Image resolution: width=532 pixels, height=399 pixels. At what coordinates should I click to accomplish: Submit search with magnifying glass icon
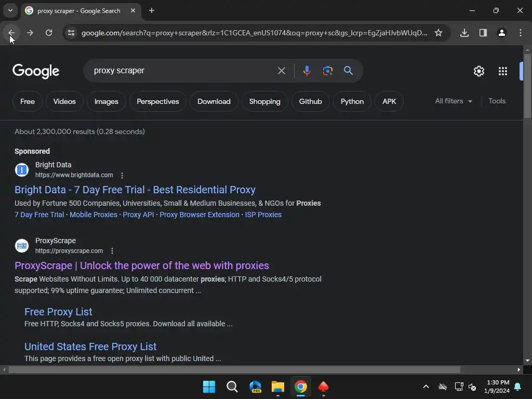[x=348, y=71]
